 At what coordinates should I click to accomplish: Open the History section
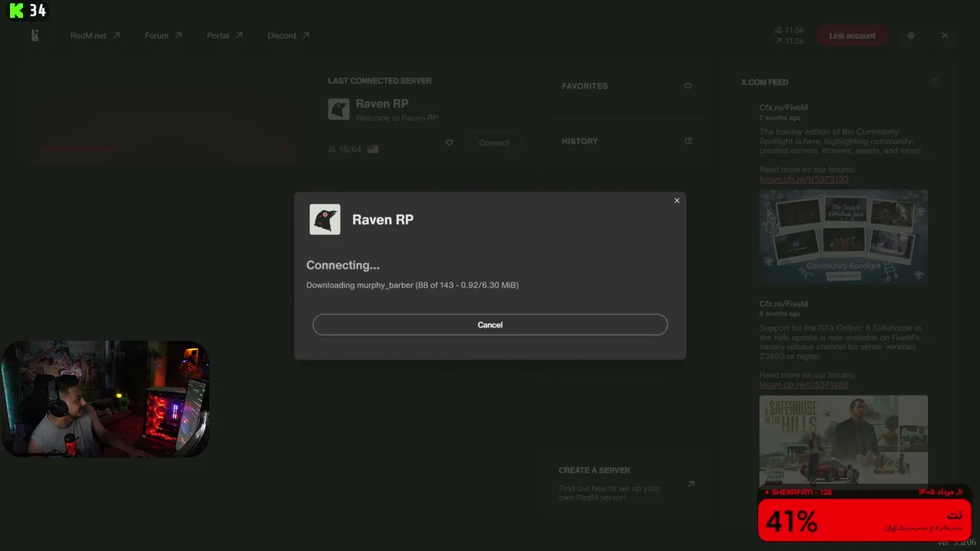[x=627, y=141]
